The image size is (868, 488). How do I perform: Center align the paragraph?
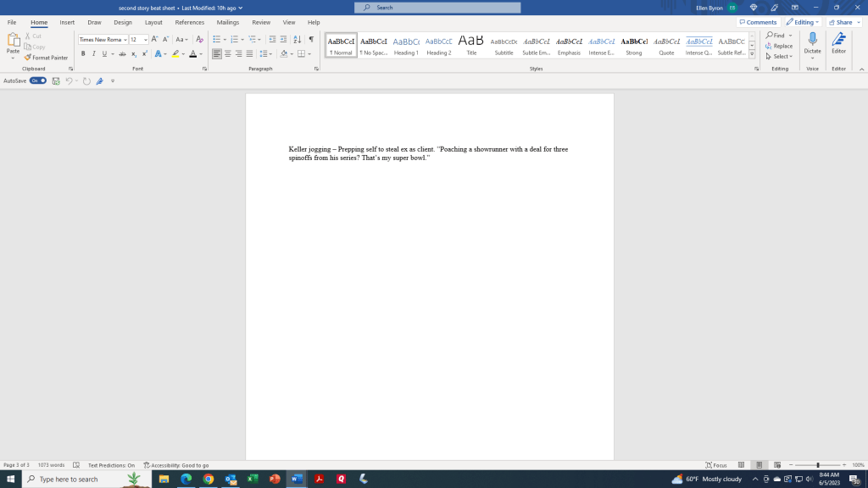[227, 53]
